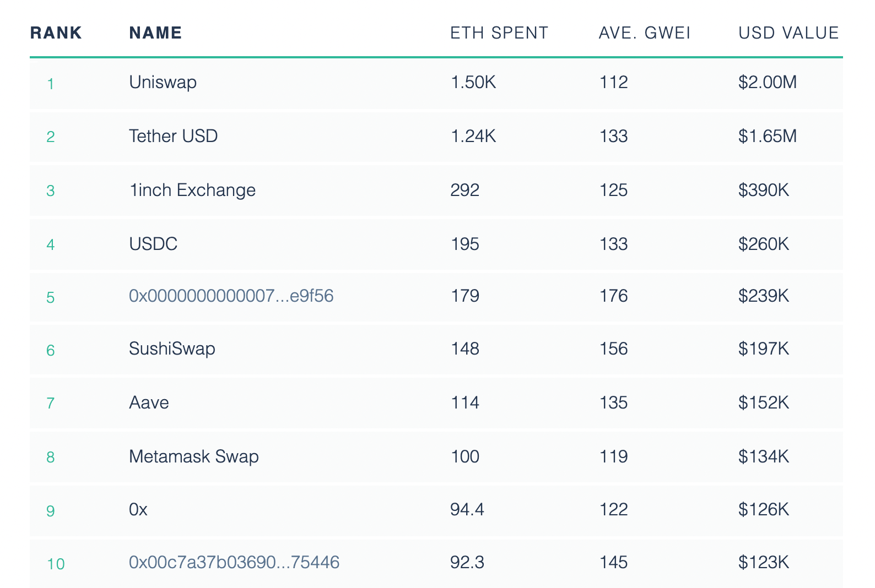
Task: Select the Metamask Swap name cell
Action: [x=194, y=456]
